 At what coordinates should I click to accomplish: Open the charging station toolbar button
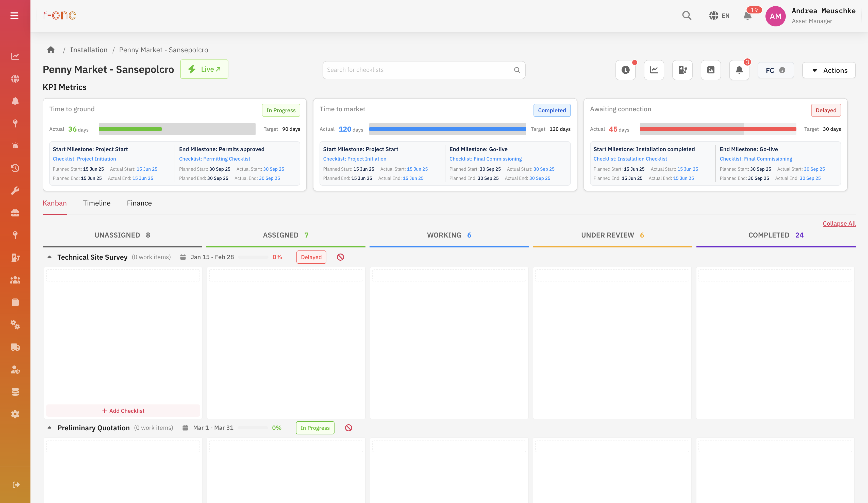pos(682,70)
